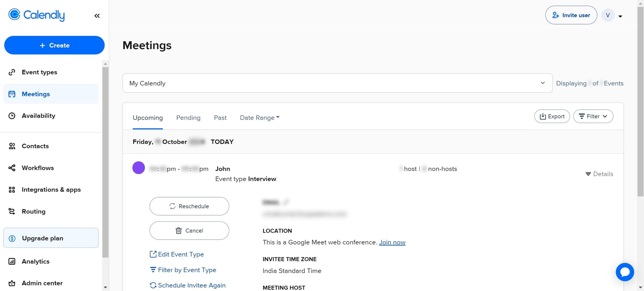Image resolution: width=644 pixels, height=291 pixels.
Task: Open the help chat bubble
Action: pos(625,272)
